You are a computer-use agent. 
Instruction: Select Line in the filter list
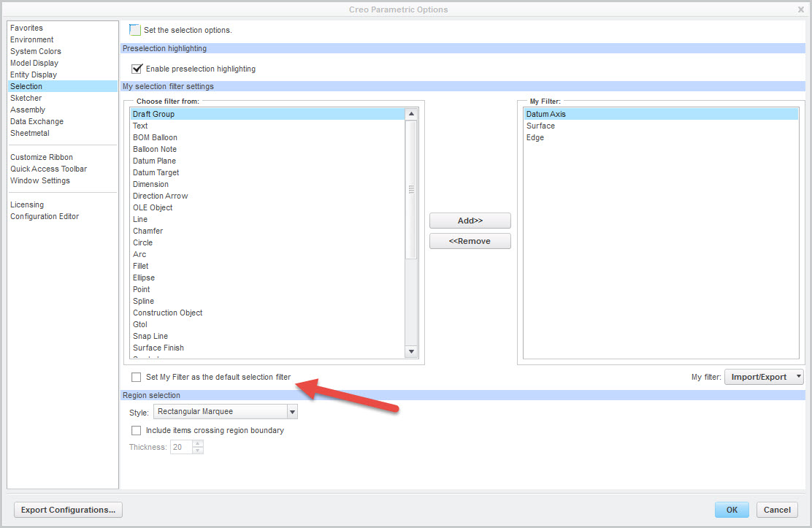coord(267,219)
